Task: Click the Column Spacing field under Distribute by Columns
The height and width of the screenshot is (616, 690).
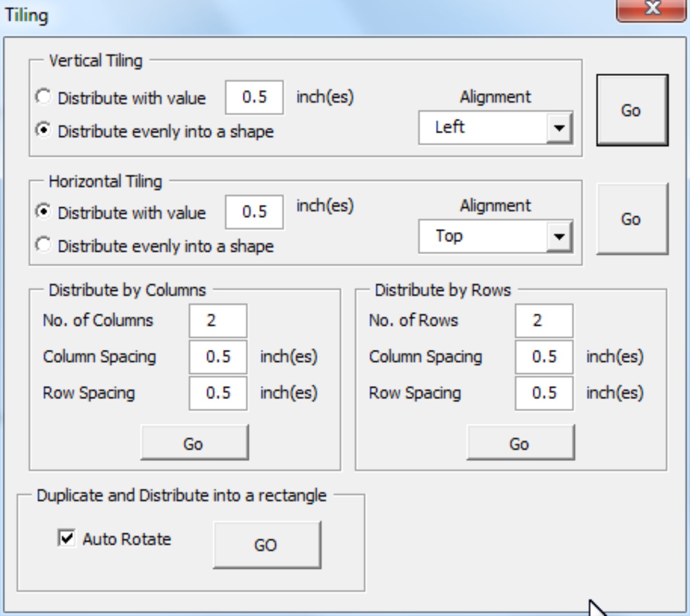Action: tap(218, 356)
